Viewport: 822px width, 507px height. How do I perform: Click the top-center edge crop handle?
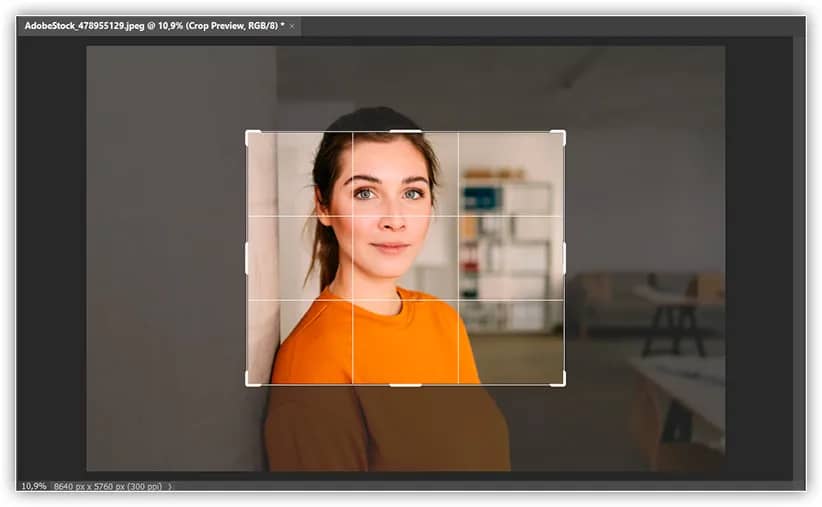pyautogui.click(x=405, y=131)
